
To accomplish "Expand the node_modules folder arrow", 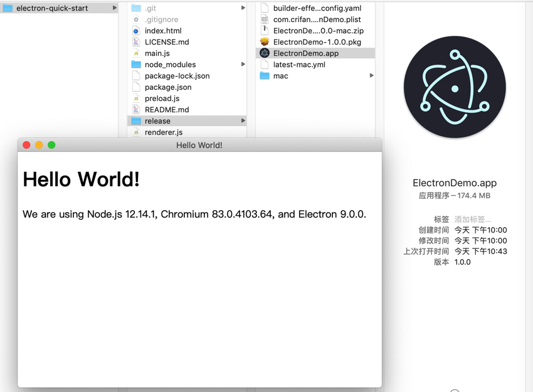I will [x=243, y=64].
